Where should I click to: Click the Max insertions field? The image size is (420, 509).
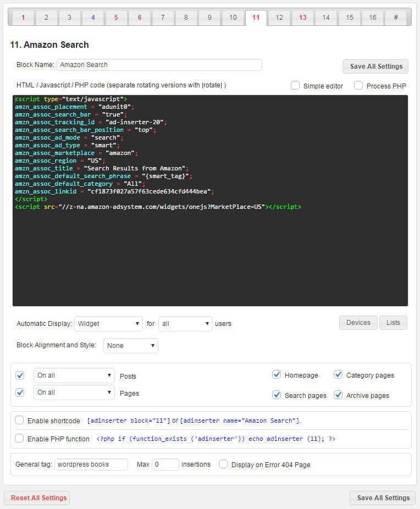tap(165, 464)
